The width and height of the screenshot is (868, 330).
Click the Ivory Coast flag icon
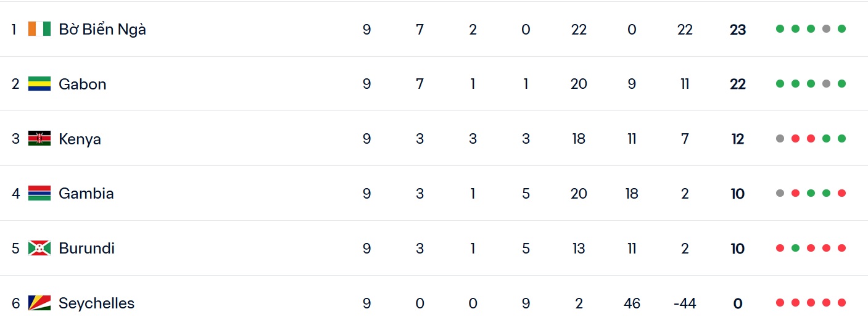point(39,29)
